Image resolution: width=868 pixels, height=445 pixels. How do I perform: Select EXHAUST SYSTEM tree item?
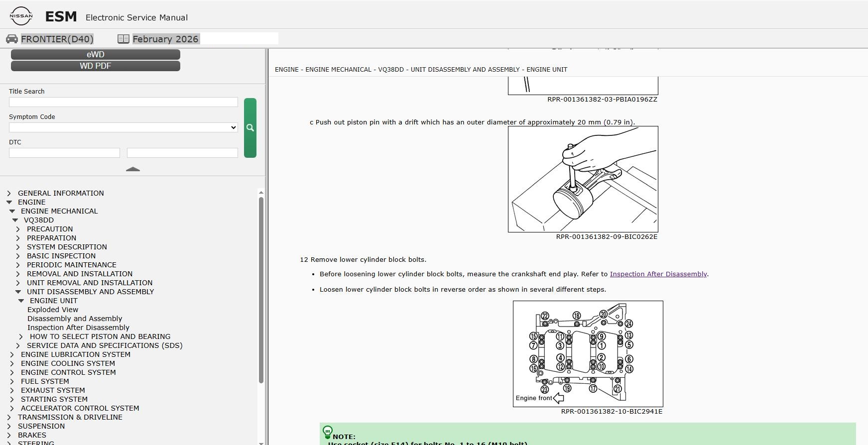coord(53,390)
